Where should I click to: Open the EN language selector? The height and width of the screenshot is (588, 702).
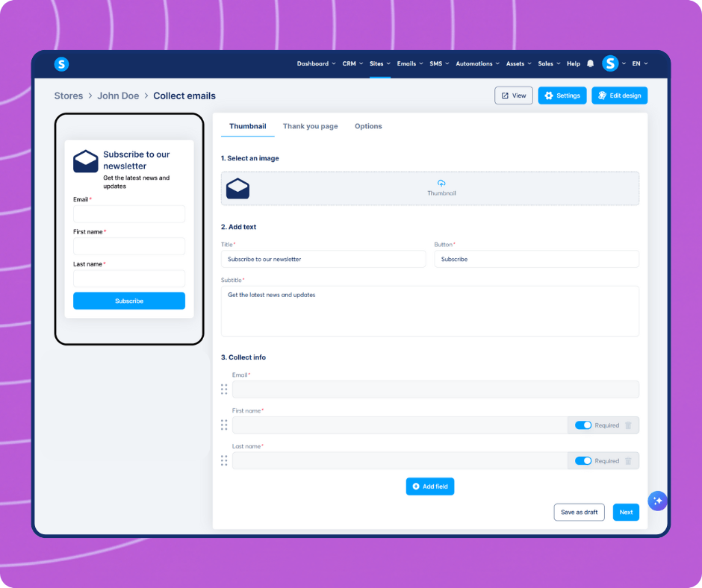tap(640, 63)
